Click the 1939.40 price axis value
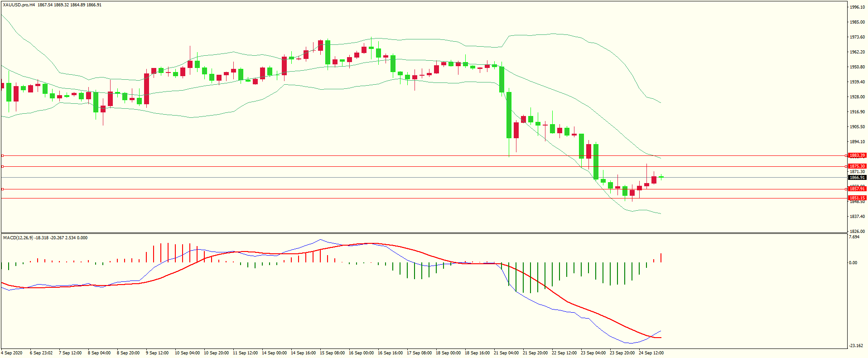The height and width of the screenshot is (358, 868). click(x=858, y=82)
